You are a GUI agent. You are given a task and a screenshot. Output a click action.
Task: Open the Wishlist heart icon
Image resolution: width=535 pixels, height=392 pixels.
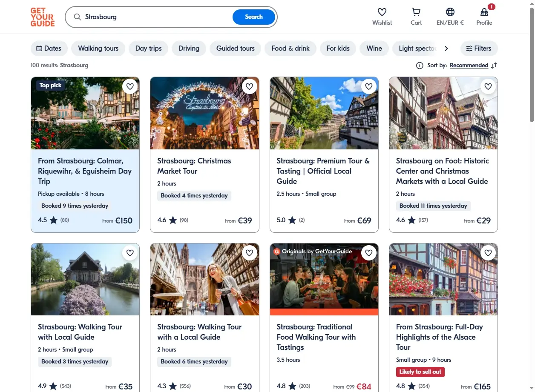(382, 12)
